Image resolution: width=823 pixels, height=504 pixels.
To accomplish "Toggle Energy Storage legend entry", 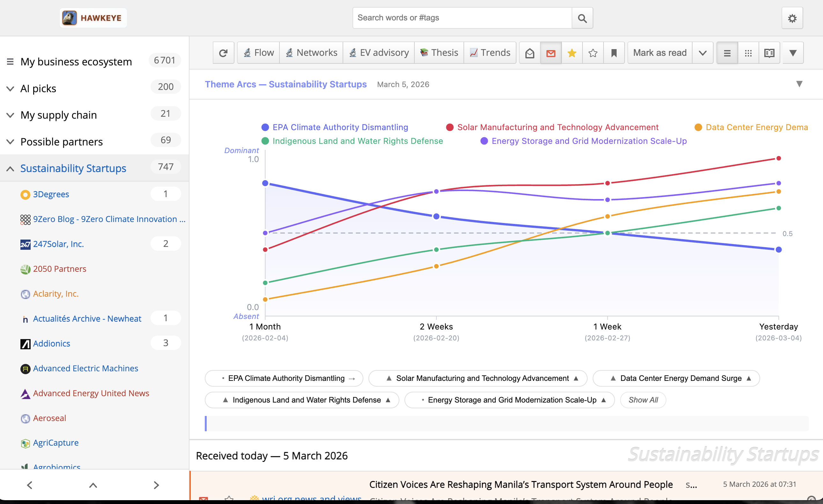I will [583, 141].
